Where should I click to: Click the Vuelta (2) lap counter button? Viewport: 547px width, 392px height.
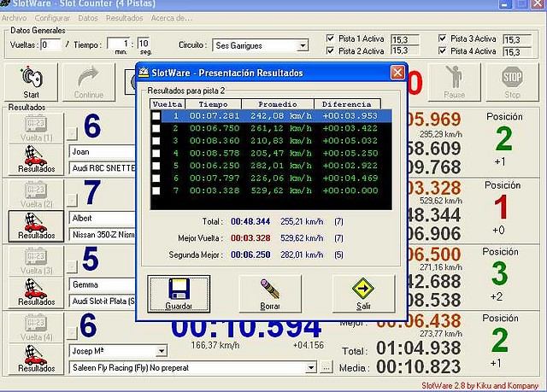[x=36, y=195]
